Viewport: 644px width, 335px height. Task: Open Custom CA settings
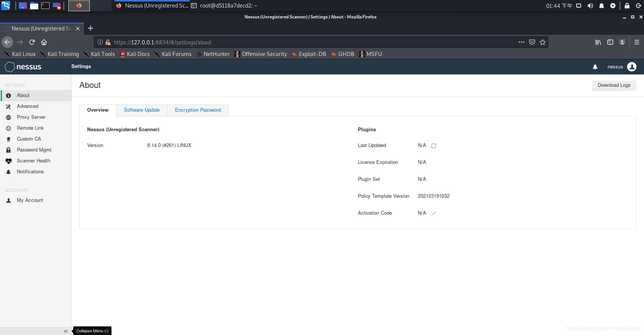(36, 139)
